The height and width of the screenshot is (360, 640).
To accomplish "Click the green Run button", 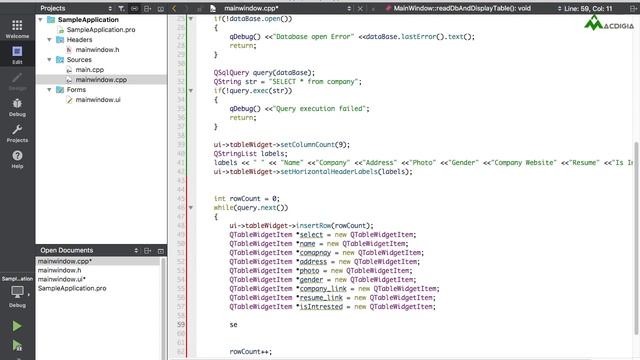I will click(17, 326).
